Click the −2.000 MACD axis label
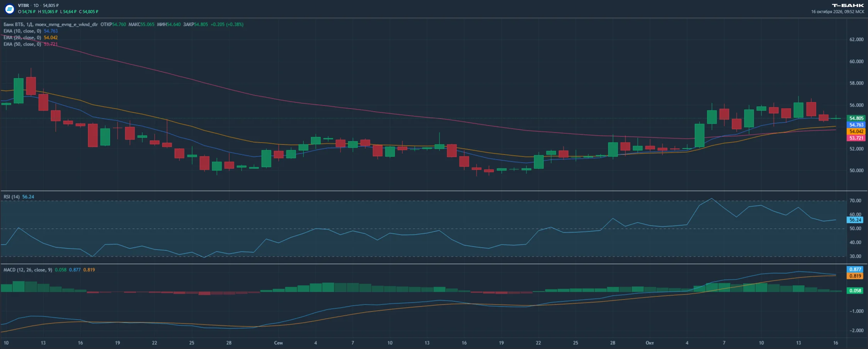Image resolution: width=868 pixels, height=349 pixels. [x=856, y=330]
